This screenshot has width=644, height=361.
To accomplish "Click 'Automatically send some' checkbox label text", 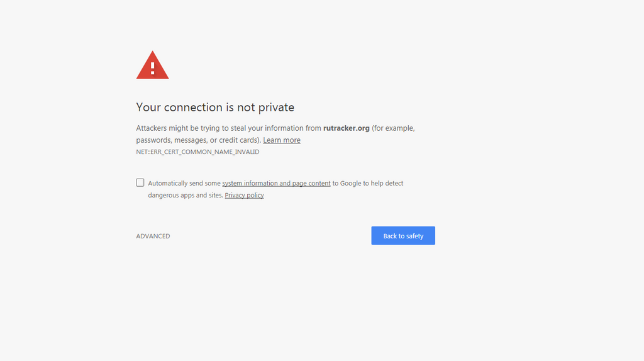I will point(184,183).
